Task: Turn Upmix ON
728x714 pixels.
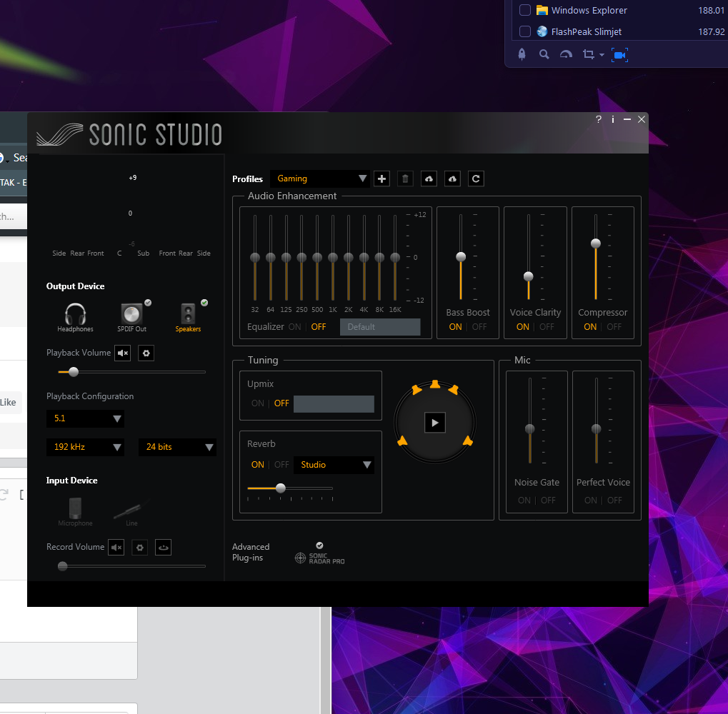Action: 257,403
